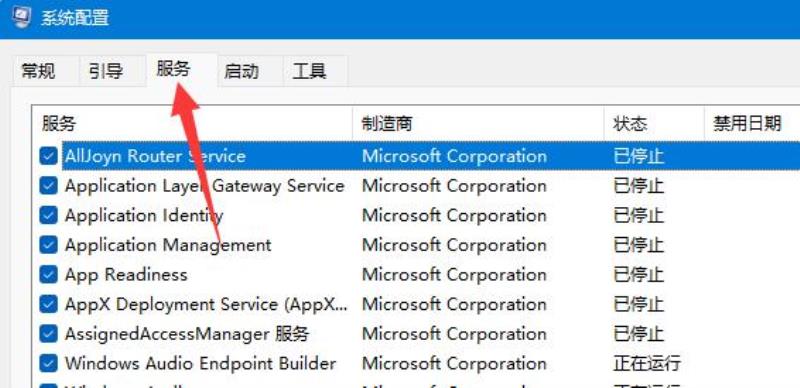Toggle the Application Management checkbox

click(x=48, y=245)
